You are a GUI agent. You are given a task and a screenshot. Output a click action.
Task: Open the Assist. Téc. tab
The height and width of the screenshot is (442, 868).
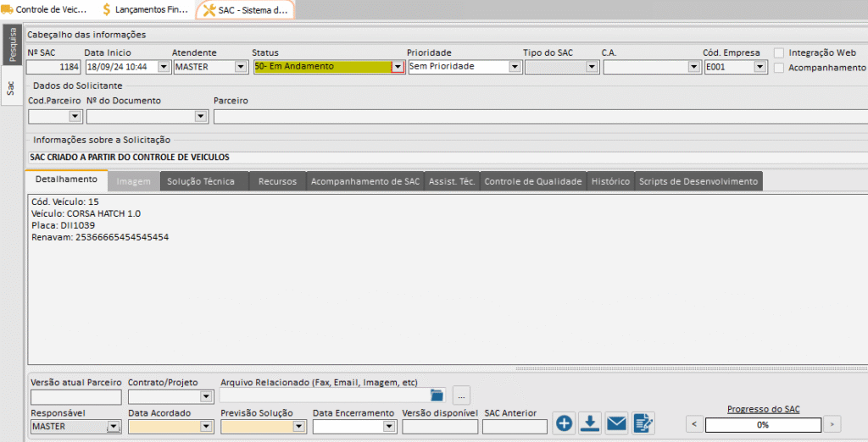452,181
